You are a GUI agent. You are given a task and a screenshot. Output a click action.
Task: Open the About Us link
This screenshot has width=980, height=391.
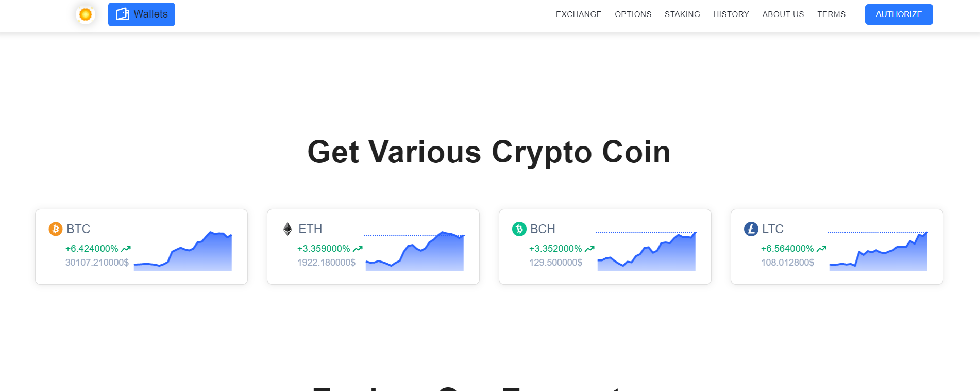point(783,14)
